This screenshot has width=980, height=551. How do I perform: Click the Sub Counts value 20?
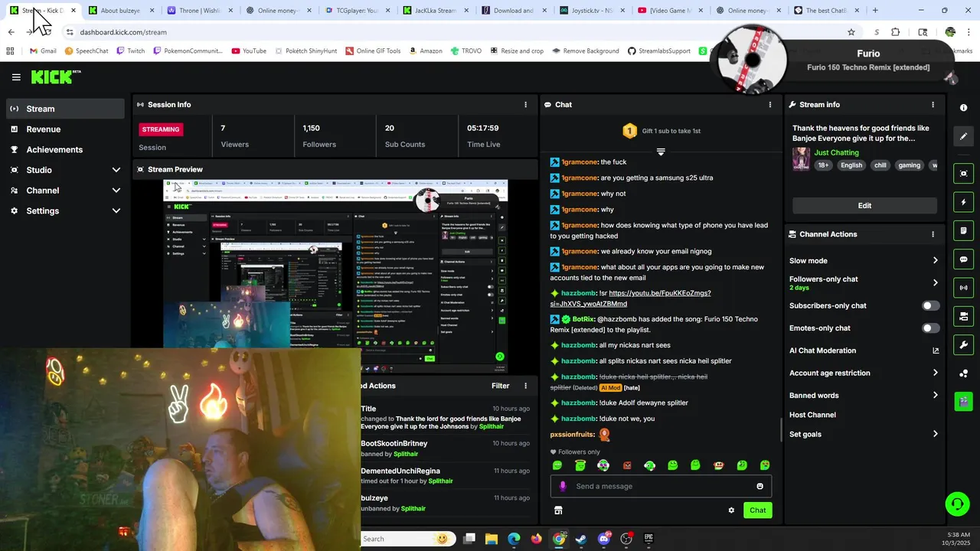(390, 128)
